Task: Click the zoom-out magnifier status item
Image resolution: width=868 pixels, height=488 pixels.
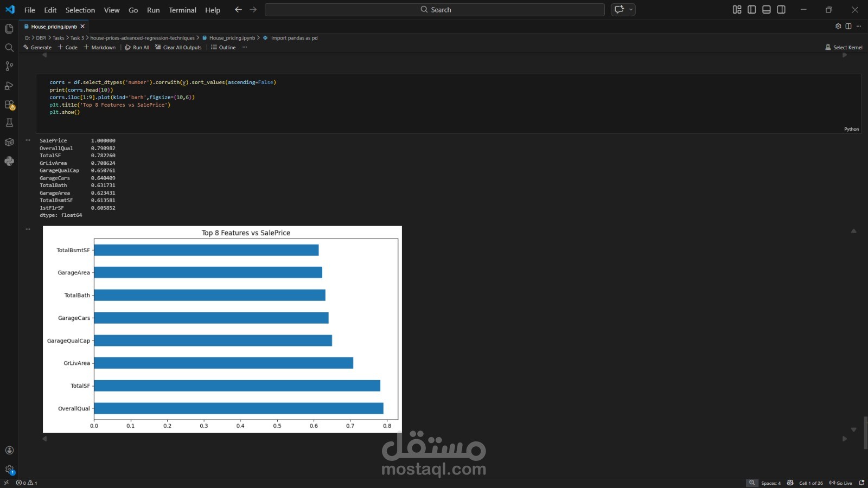Action: (751, 483)
